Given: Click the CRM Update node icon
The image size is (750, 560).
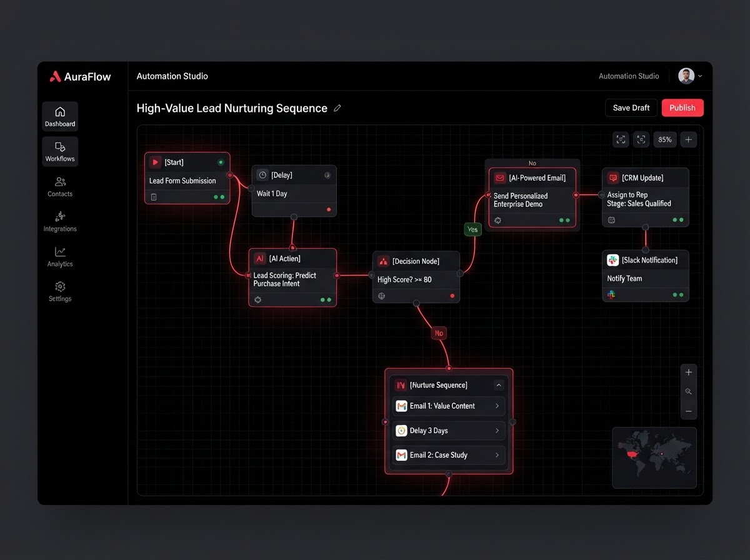Looking at the screenshot, I should point(613,178).
